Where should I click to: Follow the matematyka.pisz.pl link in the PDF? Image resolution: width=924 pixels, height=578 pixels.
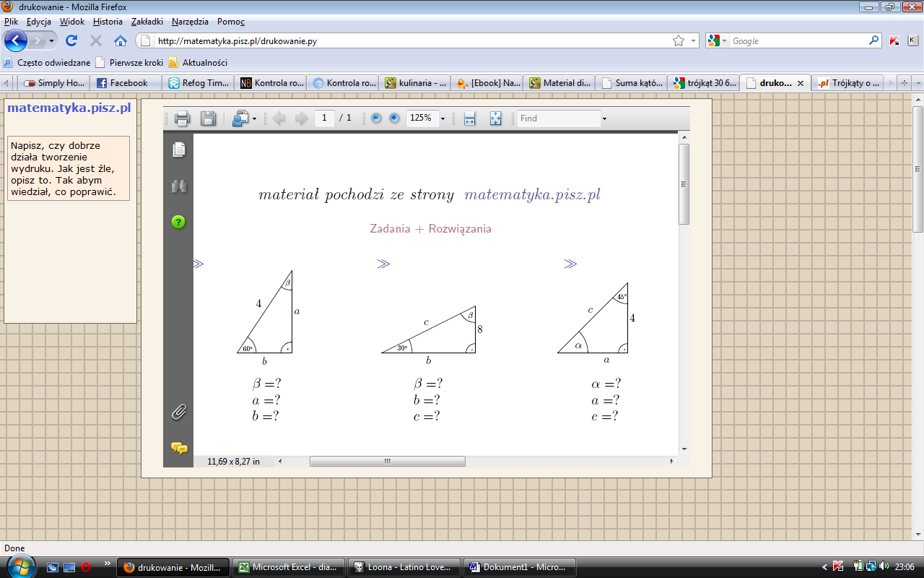point(532,195)
